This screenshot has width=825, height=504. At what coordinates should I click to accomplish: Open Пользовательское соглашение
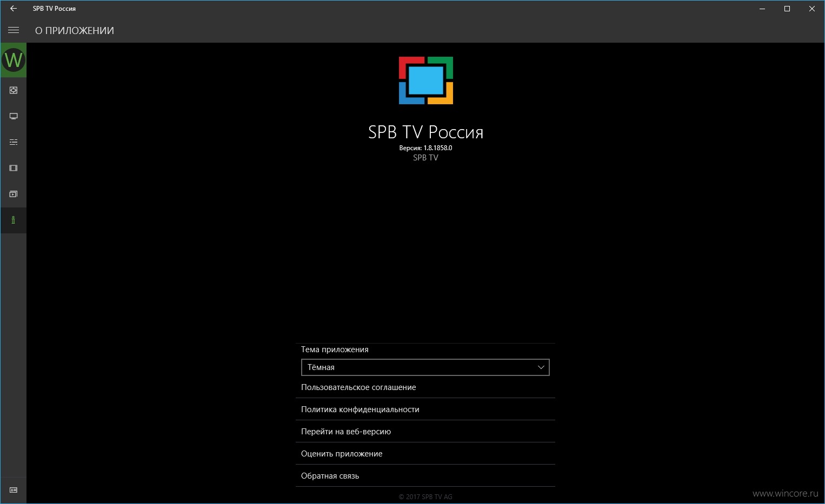click(425, 387)
